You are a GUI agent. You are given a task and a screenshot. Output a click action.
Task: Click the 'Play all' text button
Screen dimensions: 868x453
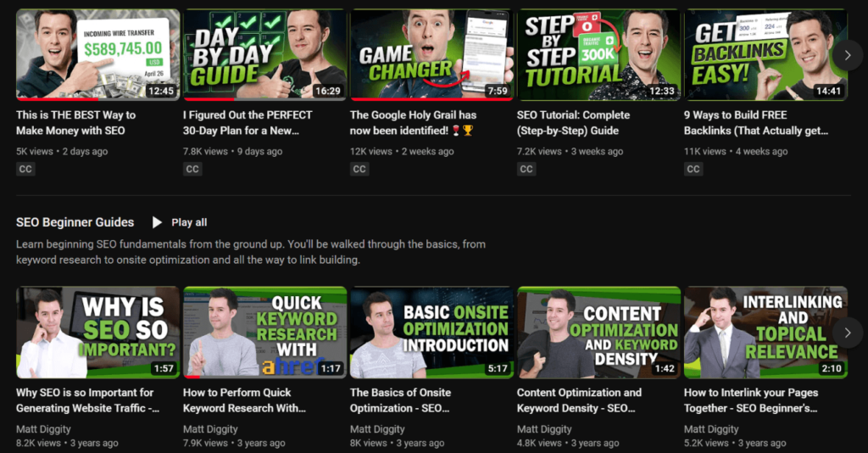pos(189,222)
